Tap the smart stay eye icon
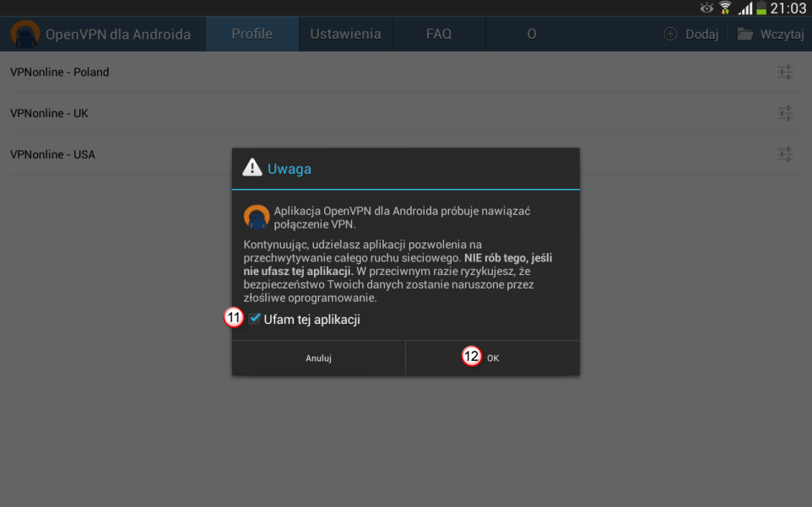The height and width of the screenshot is (507, 812). coord(706,8)
